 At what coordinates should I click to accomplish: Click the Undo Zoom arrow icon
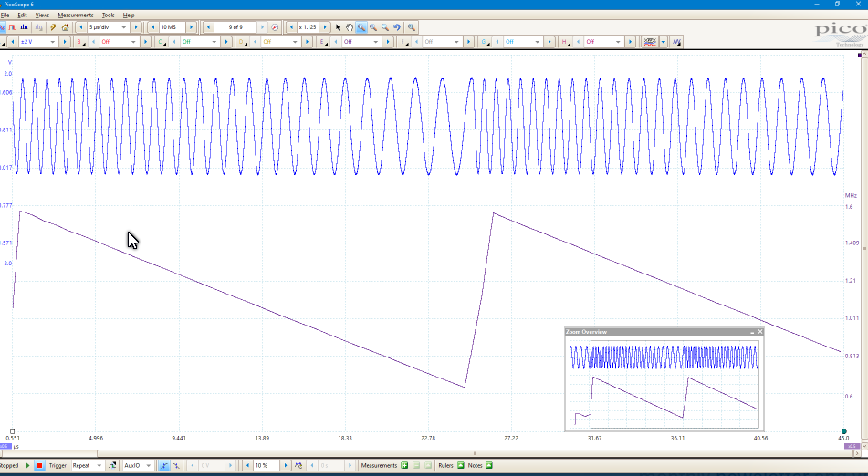pyautogui.click(x=397, y=27)
